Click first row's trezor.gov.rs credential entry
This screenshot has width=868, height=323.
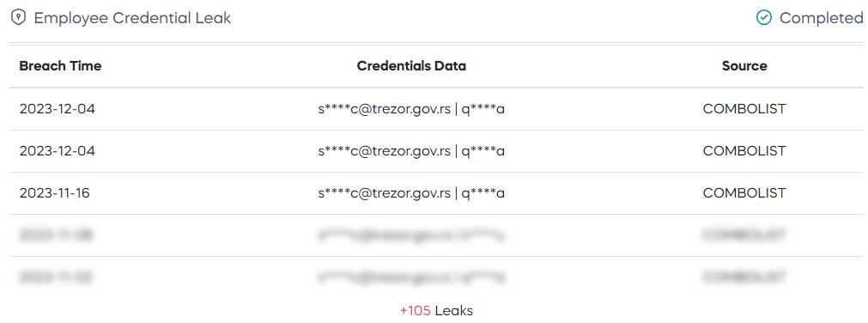click(411, 108)
